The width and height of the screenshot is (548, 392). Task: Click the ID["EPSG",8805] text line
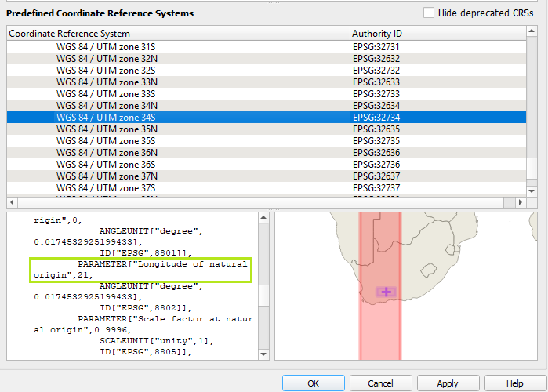coord(145,352)
